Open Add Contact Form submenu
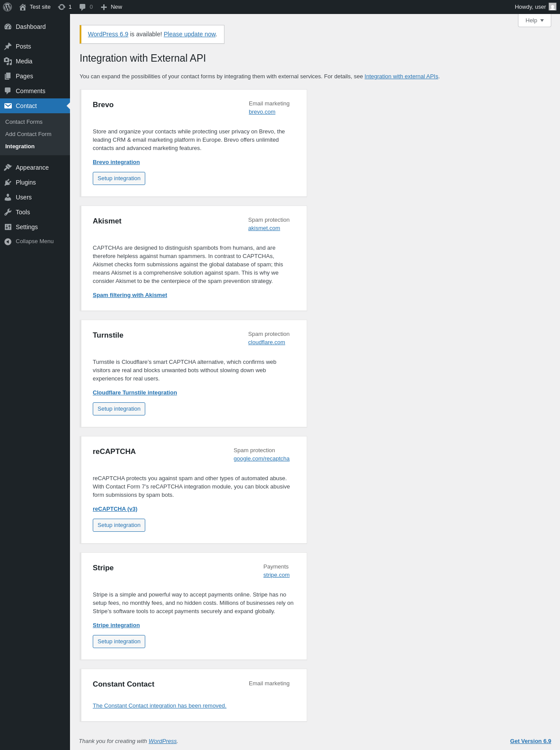Viewport: 560px width, 750px height. pos(28,134)
